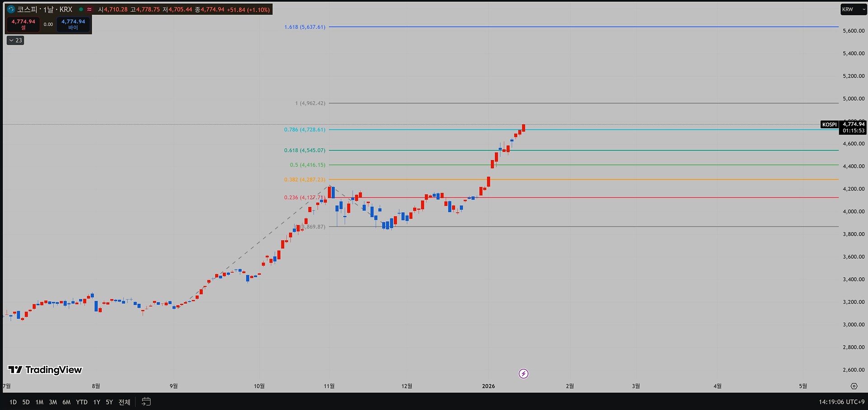
Task: Select the YTD time range
Action: click(82, 402)
